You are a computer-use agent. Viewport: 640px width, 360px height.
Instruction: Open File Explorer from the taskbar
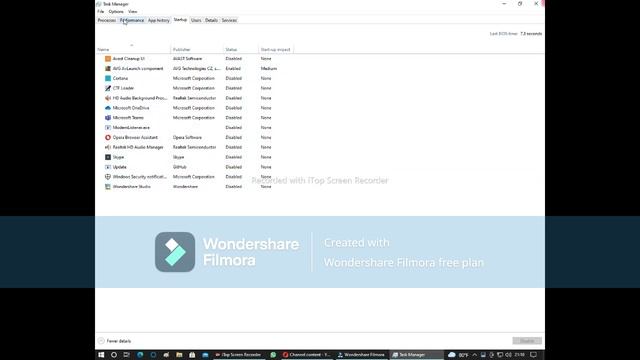179,355
